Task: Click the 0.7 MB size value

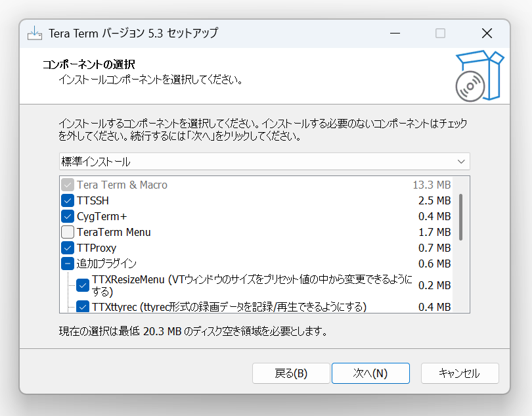Action: point(434,248)
